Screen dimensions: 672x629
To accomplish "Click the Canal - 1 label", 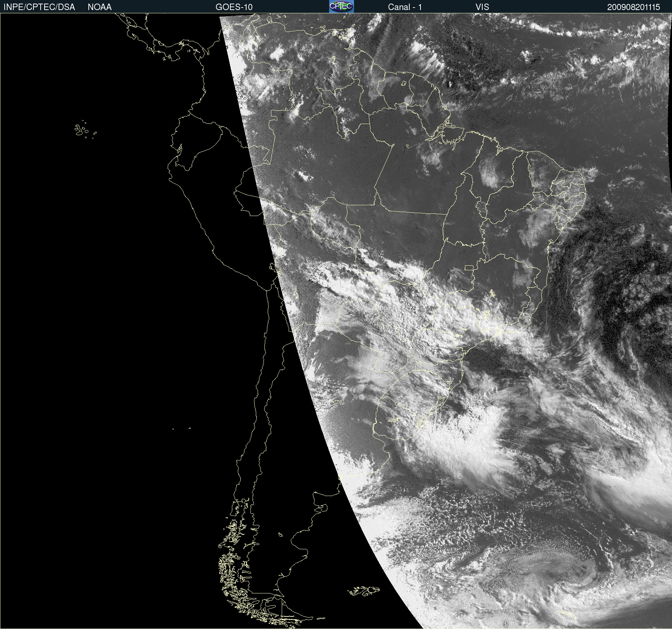I will coord(405,7).
